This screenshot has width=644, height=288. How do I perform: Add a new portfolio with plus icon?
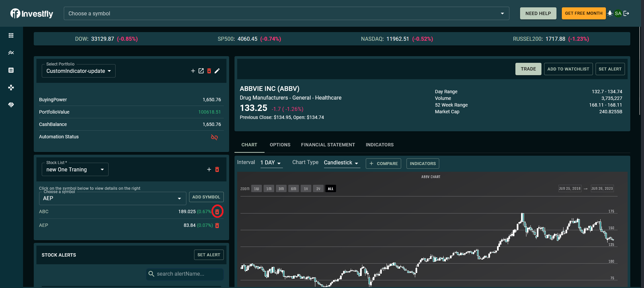(193, 71)
